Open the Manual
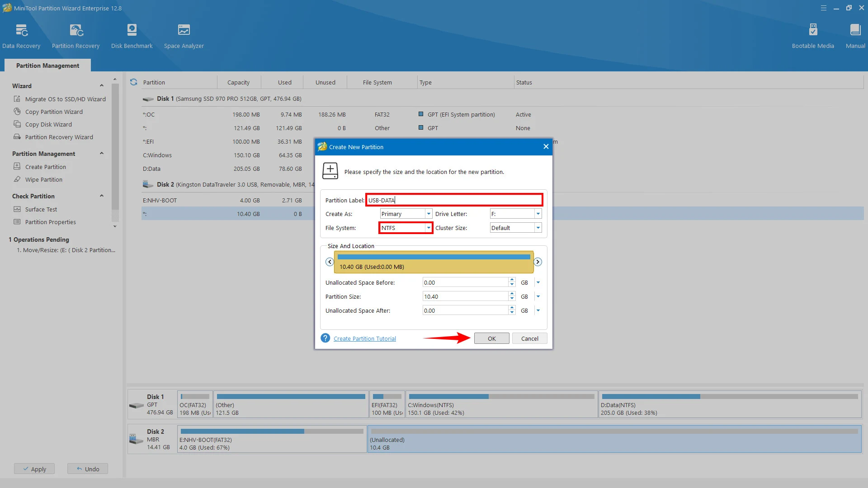Viewport: 868px width, 488px height. [855, 36]
